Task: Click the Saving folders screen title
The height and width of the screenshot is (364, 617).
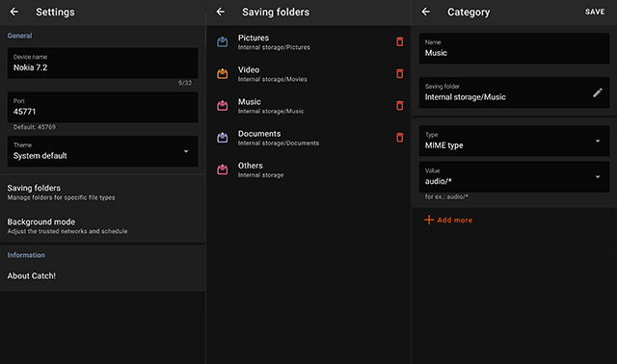Action: click(x=276, y=13)
